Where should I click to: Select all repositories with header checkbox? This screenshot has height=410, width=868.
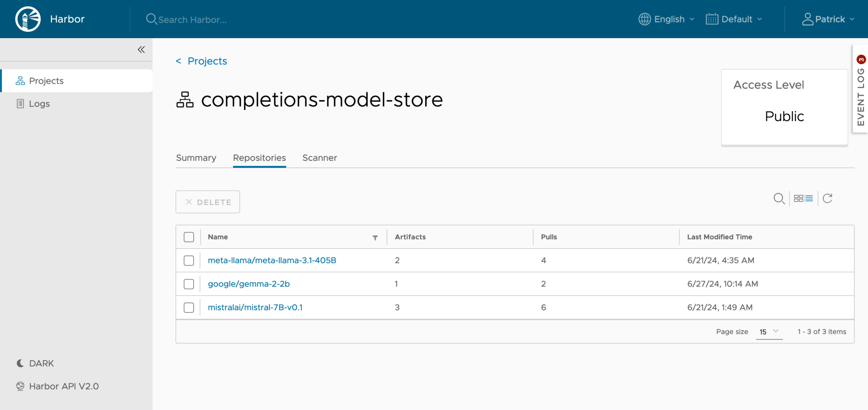[189, 237]
